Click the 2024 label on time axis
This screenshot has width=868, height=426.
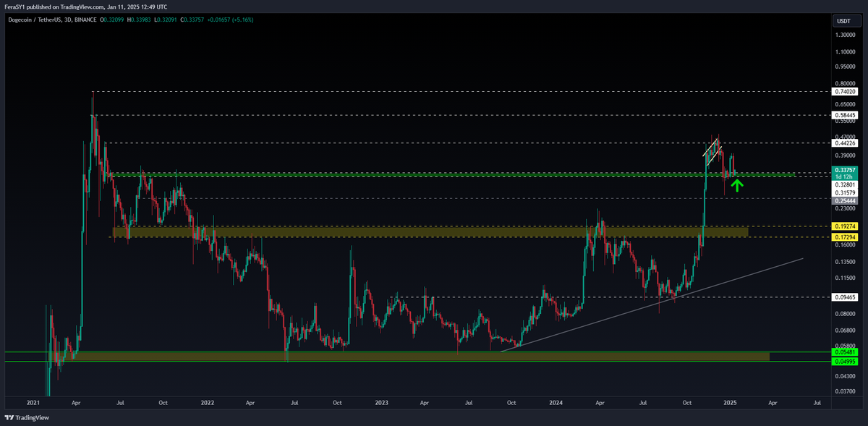click(556, 401)
